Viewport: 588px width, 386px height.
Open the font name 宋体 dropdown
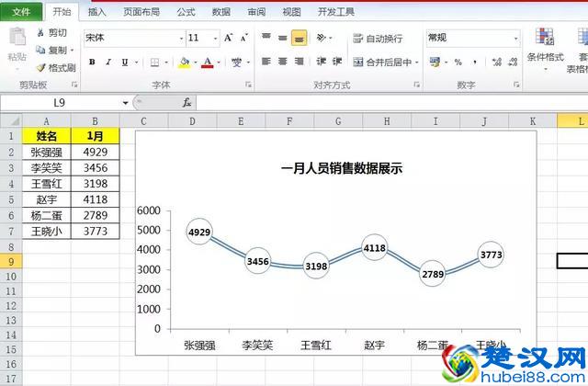pos(182,39)
